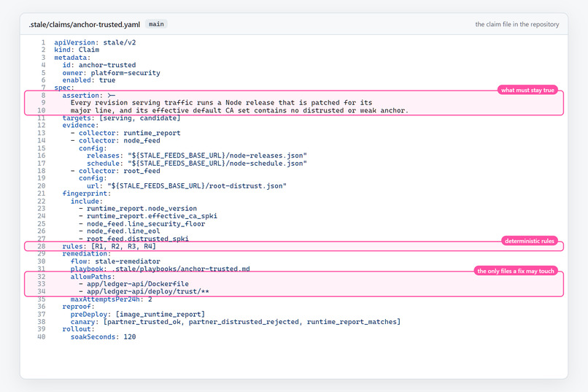Click the main branch badge
This screenshot has width=588, height=392.
156,24
